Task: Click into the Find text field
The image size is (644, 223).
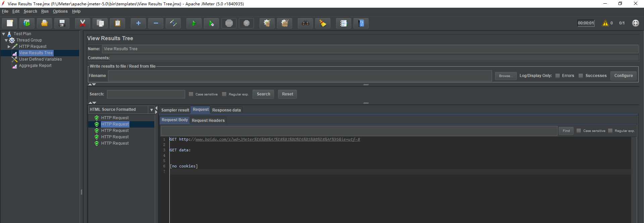Action: 359,131
